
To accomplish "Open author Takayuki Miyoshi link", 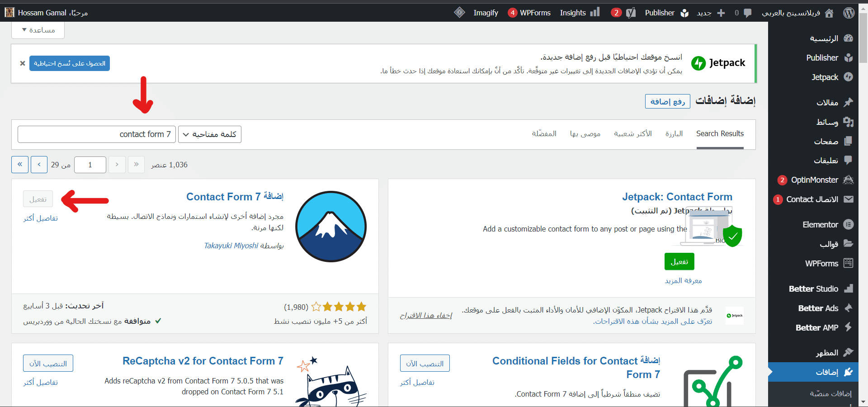I will [x=231, y=246].
